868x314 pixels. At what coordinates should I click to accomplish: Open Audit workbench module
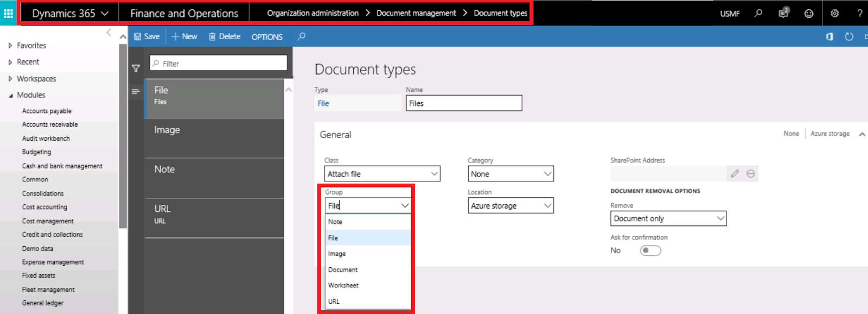[x=46, y=139]
